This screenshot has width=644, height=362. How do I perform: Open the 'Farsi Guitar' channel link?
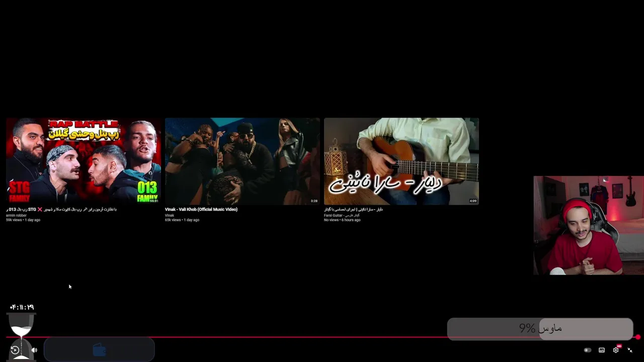click(x=342, y=215)
